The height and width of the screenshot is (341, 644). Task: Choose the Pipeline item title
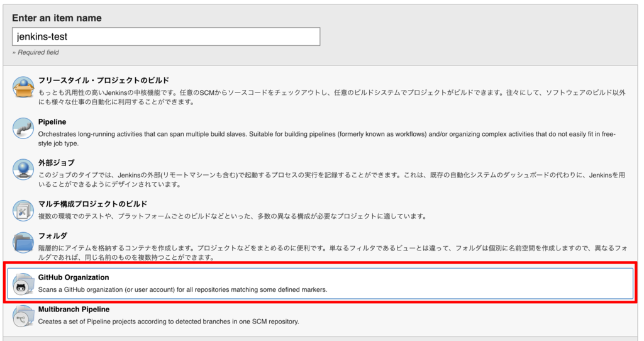pyautogui.click(x=52, y=122)
